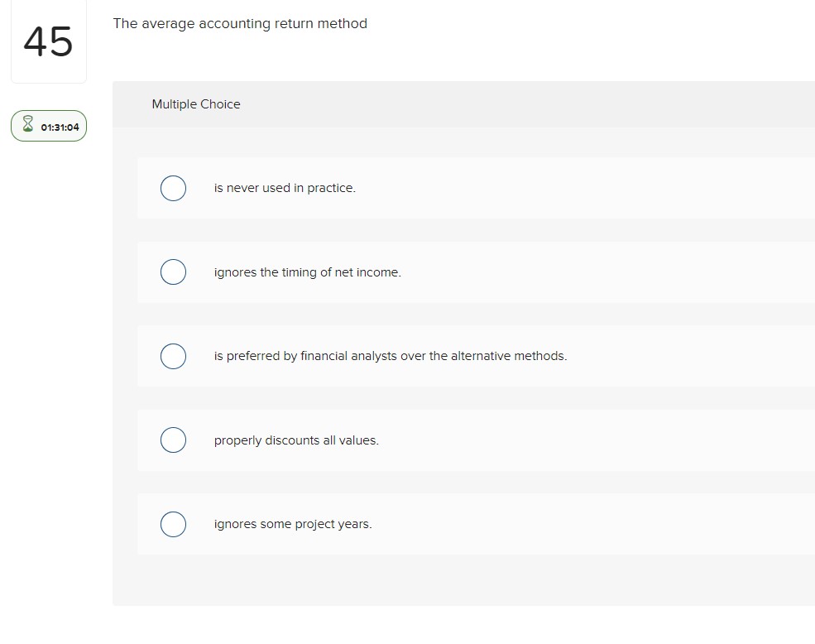This screenshot has width=815, height=644.
Task: Select 'is never used in practice.'
Action: tap(284, 188)
